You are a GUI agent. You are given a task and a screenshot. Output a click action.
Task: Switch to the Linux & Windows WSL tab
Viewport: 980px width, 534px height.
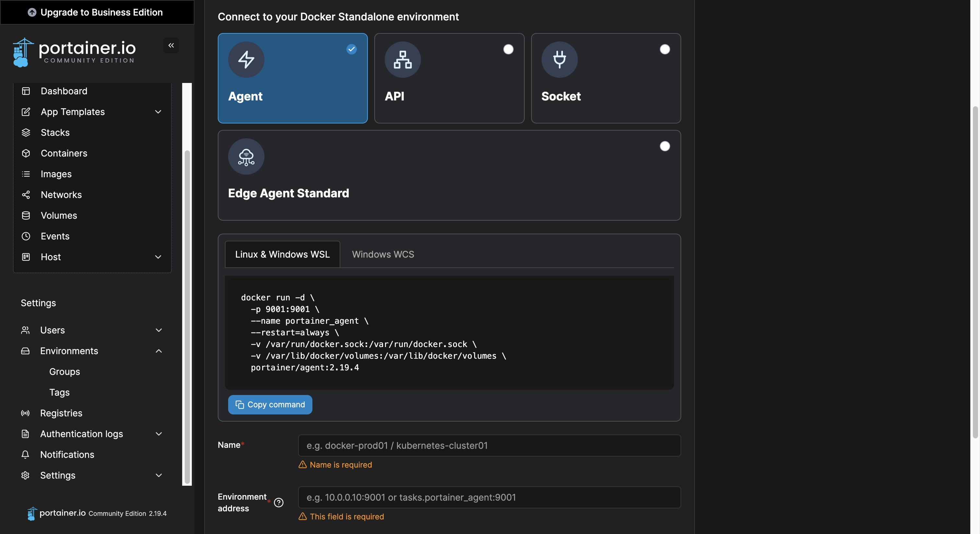point(282,254)
